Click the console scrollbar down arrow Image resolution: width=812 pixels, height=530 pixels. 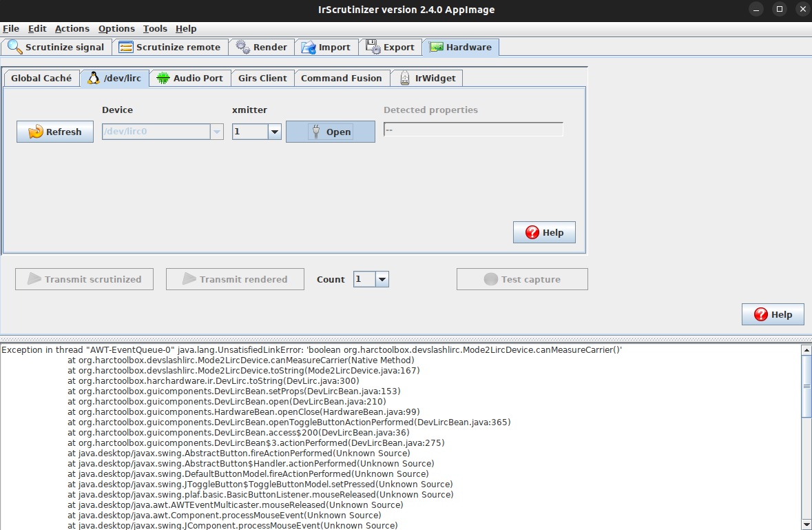(x=806, y=524)
